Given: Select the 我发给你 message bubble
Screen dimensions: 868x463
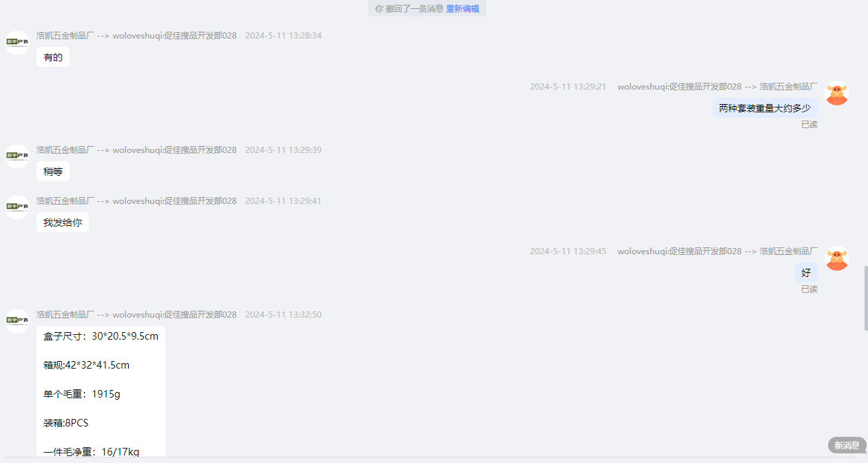Looking at the screenshot, I should click(63, 223).
